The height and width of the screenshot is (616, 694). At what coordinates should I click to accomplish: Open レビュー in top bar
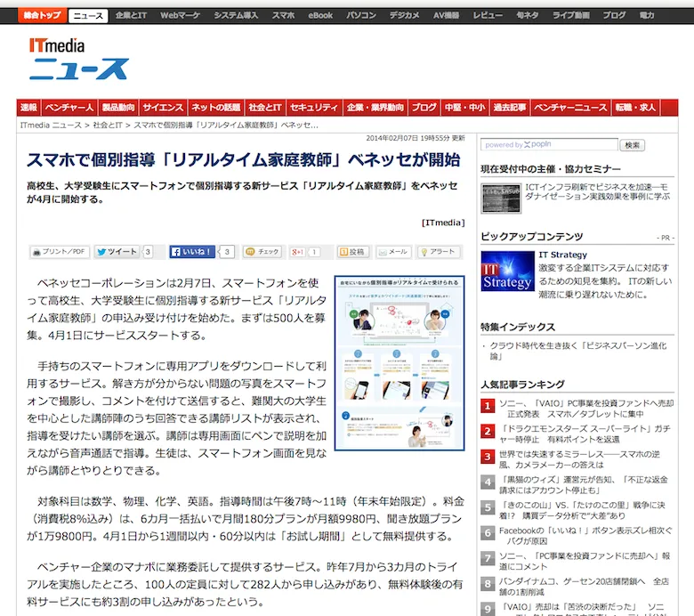tap(488, 15)
